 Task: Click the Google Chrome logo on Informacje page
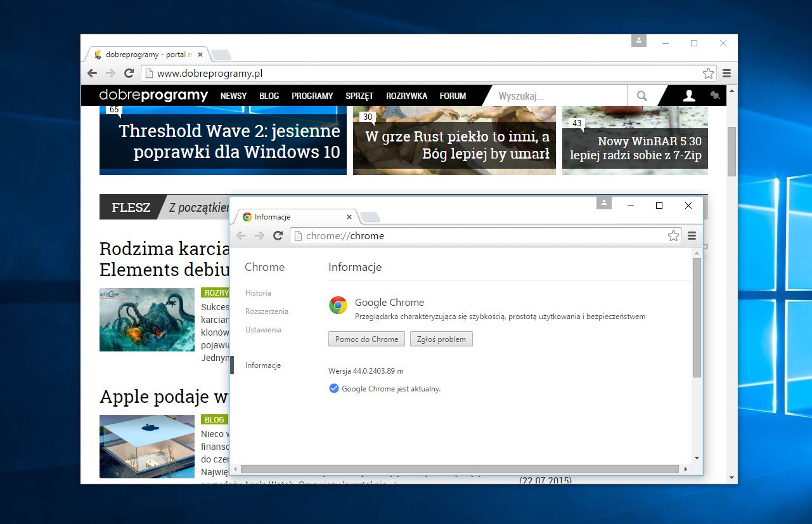[338, 305]
